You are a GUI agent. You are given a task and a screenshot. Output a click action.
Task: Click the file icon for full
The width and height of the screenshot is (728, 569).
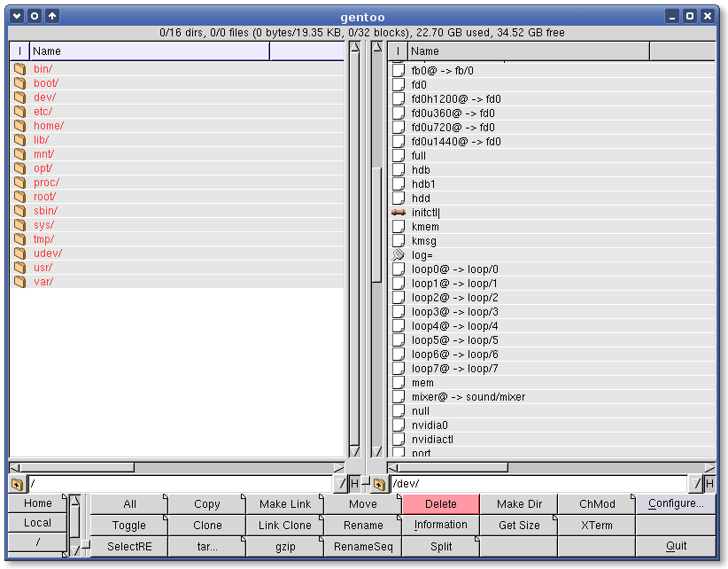pyautogui.click(x=399, y=156)
